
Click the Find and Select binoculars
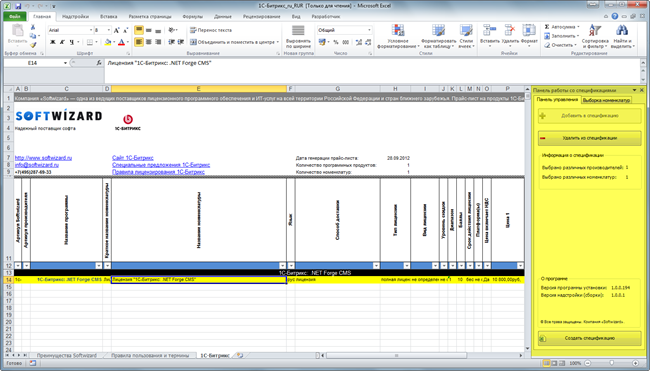[621, 36]
